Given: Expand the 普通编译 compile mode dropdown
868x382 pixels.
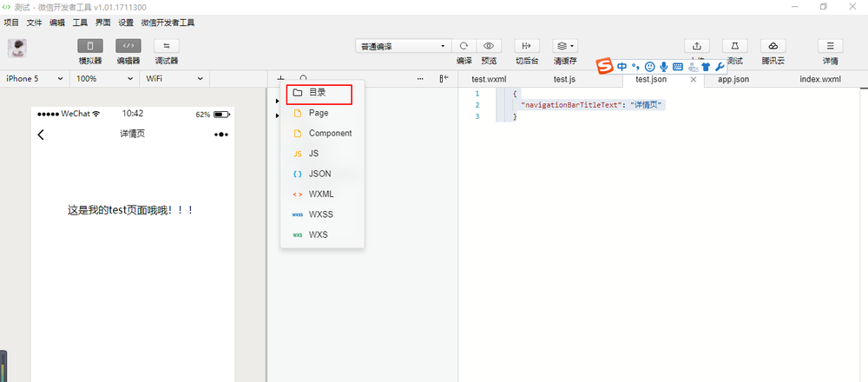Looking at the screenshot, I should (403, 46).
